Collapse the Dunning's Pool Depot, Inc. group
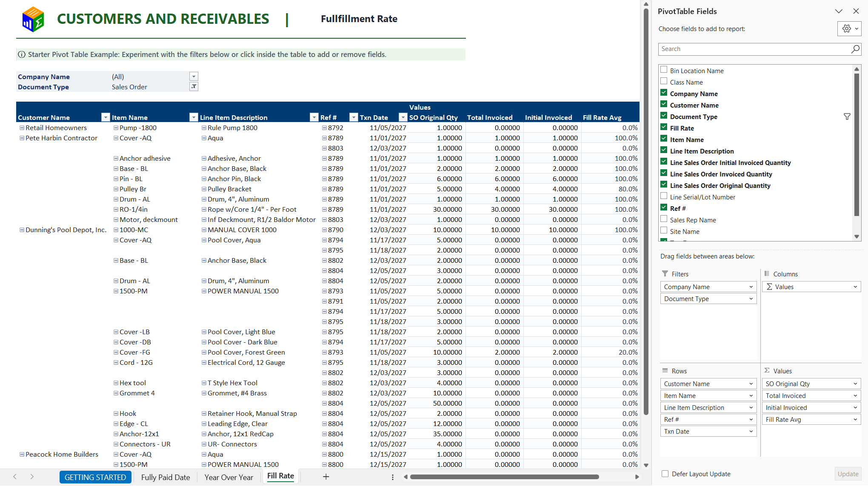 (22, 230)
